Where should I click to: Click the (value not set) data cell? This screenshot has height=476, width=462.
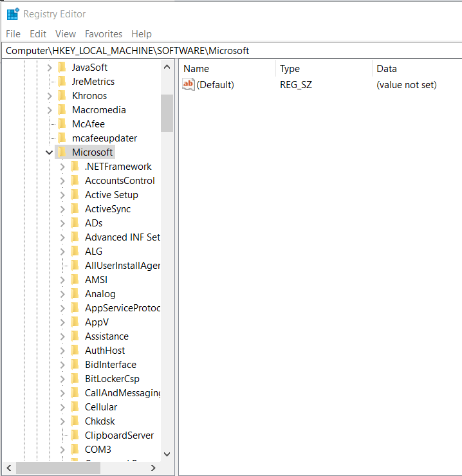[x=407, y=85]
